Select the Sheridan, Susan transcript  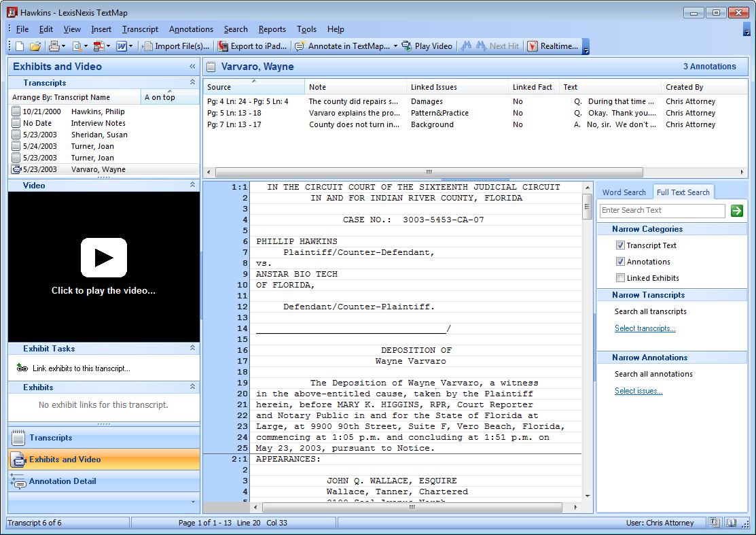coord(104,135)
